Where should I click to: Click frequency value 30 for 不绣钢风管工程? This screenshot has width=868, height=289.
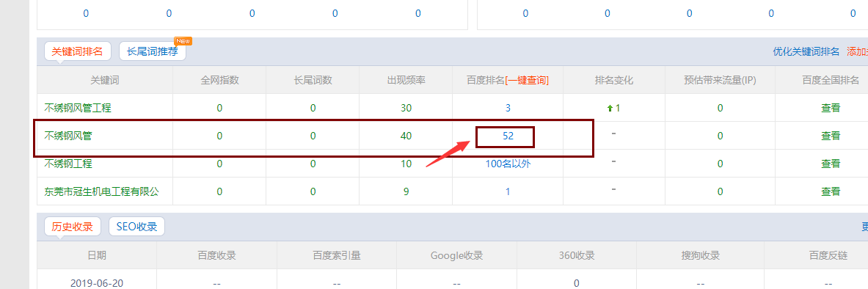pos(406,108)
